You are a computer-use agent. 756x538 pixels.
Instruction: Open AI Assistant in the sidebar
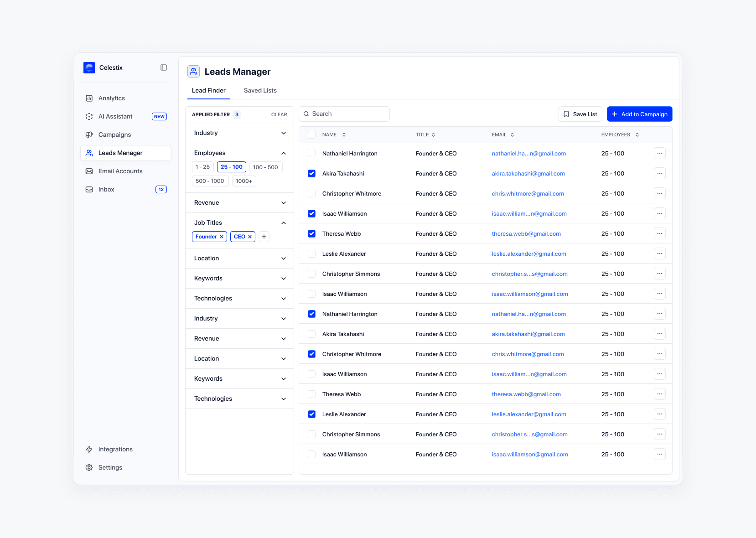126,116
